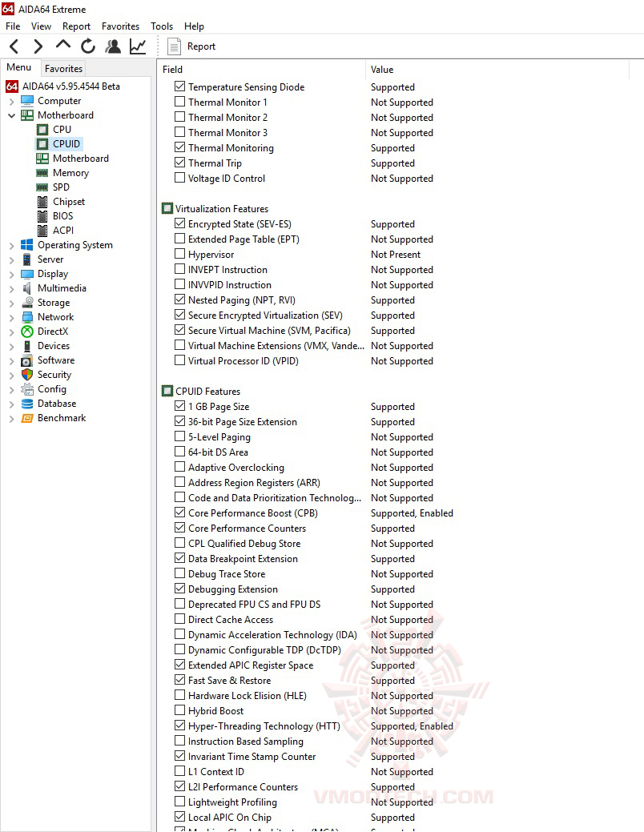Click the Display monitor icon
This screenshot has height=832, width=644.
[x=27, y=274]
